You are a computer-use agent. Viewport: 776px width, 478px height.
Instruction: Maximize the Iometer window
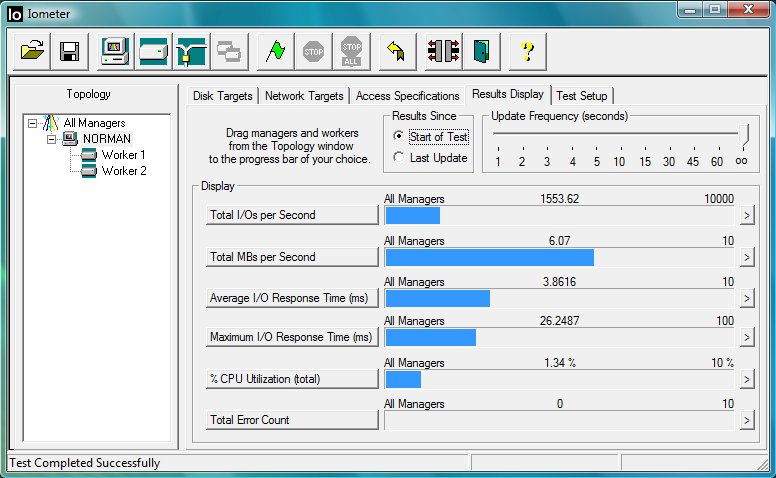pyautogui.click(x=715, y=9)
